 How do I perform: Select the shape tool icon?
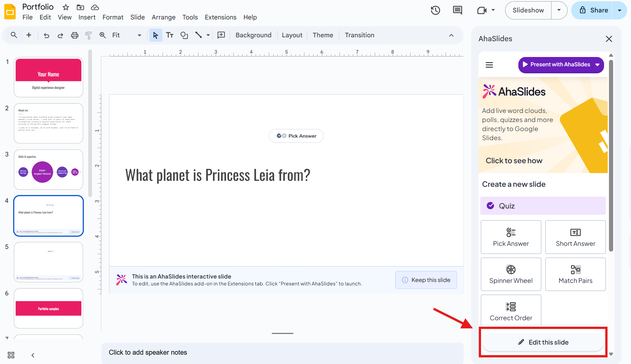point(184,35)
